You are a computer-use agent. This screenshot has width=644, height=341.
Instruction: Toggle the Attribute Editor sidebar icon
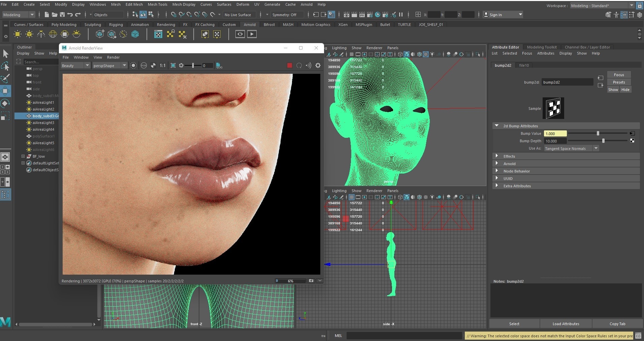624,15
